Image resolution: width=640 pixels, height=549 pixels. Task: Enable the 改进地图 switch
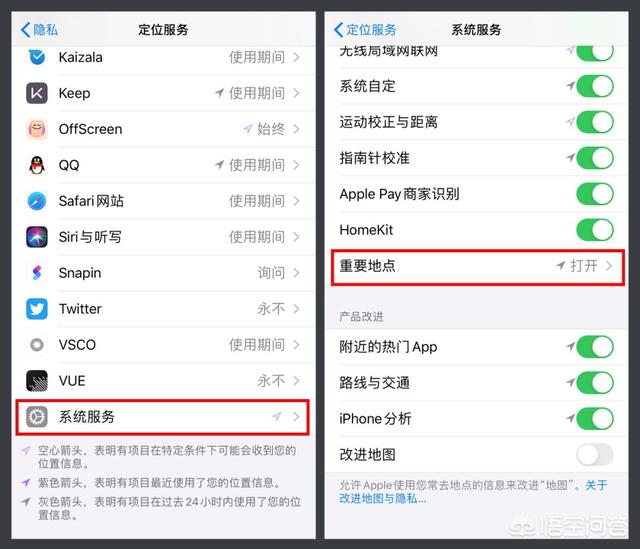pos(595,454)
